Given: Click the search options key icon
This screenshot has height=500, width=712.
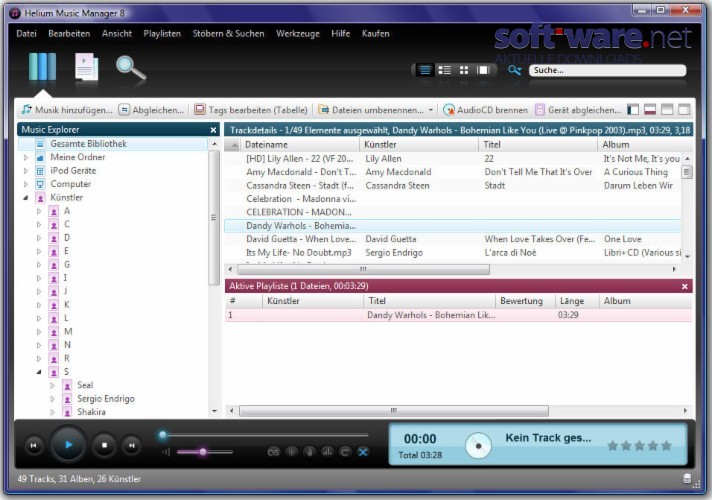Looking at the screenshot, I should [x=514, y=70].
